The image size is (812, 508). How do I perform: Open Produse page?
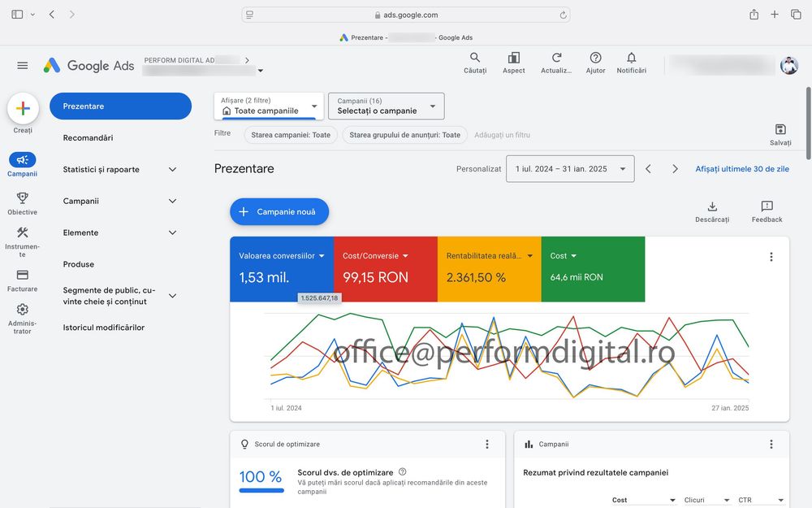[x=79, y=264]
